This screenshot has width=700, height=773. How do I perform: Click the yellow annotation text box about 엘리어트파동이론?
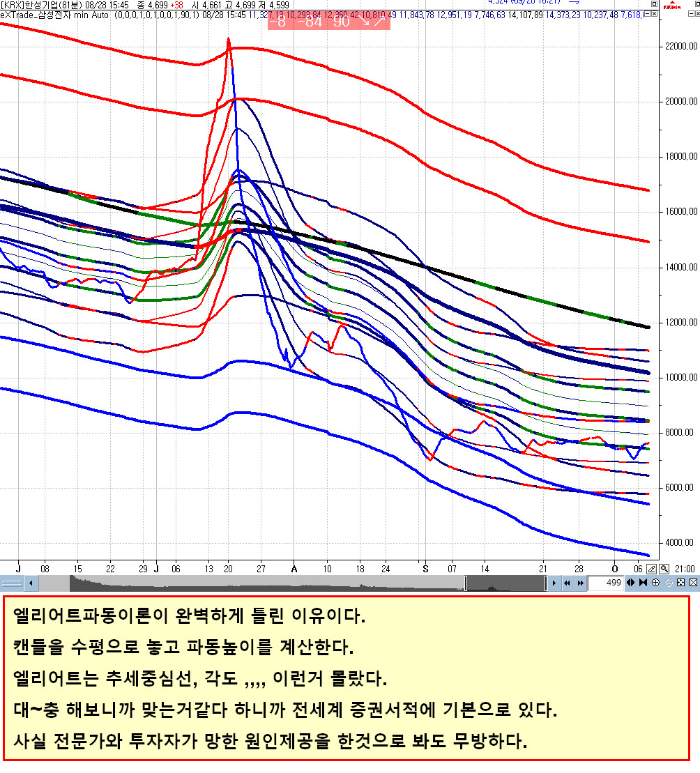coord(347,678)
